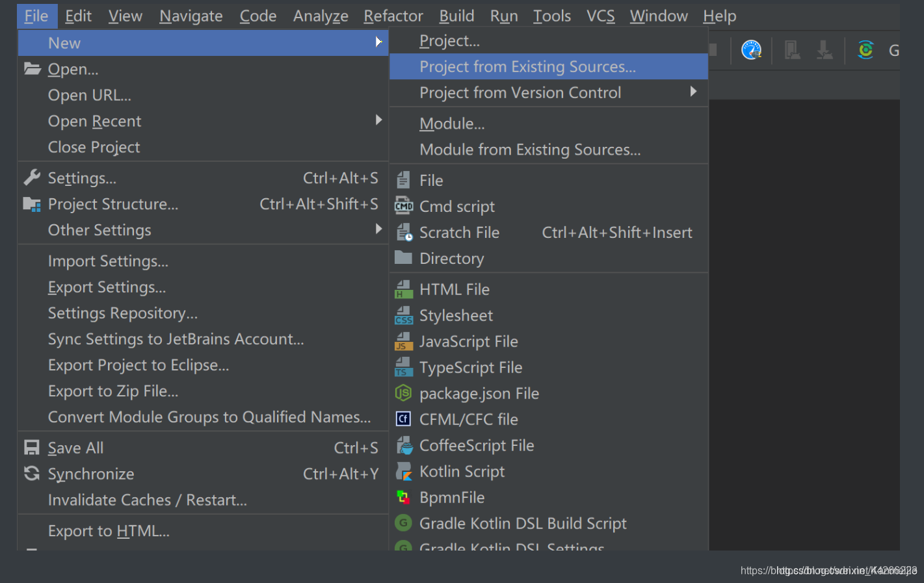
Task: Click the Stylesheet CSS icon
Action: pos(404,315)
